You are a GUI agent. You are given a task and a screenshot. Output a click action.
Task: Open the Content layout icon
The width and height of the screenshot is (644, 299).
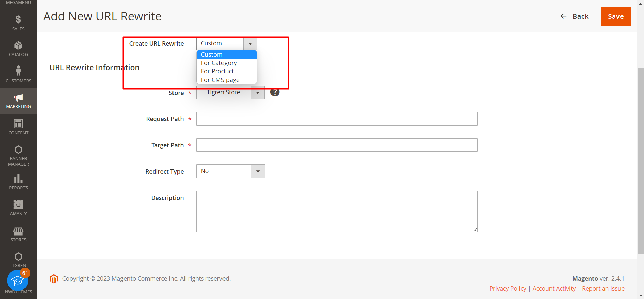(x=18, y=124)
